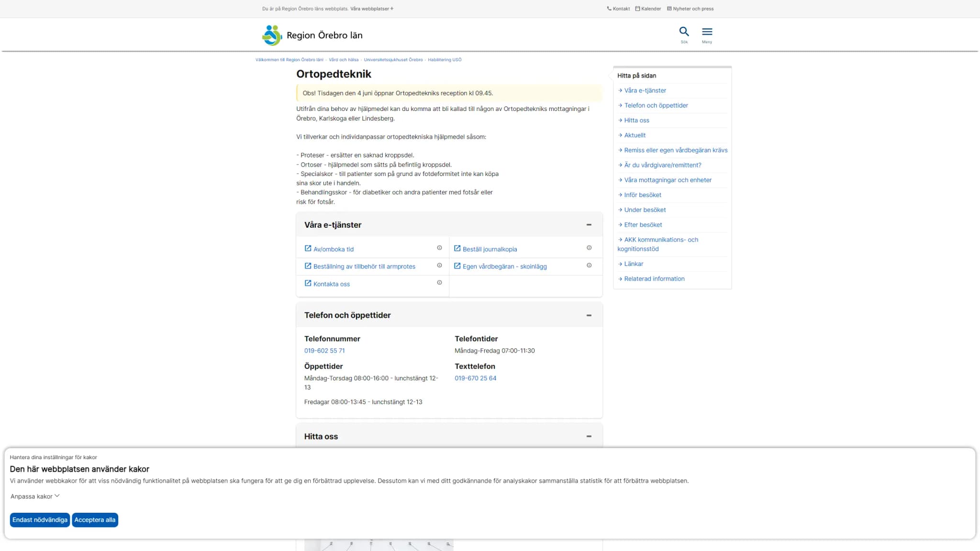980x551 pixels.
Task: Click info icon next to Beställ journalkopia
Action: click(589, 248)
